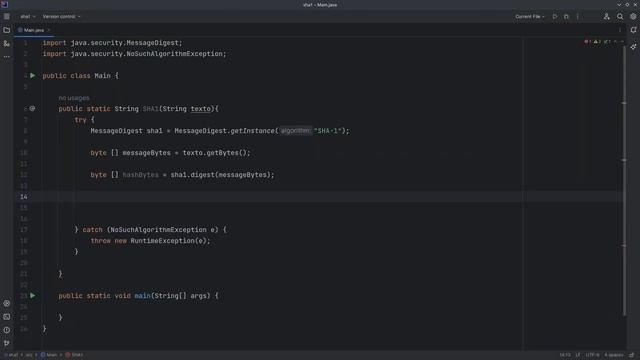Click RuntimeException in throw statement

162,241
